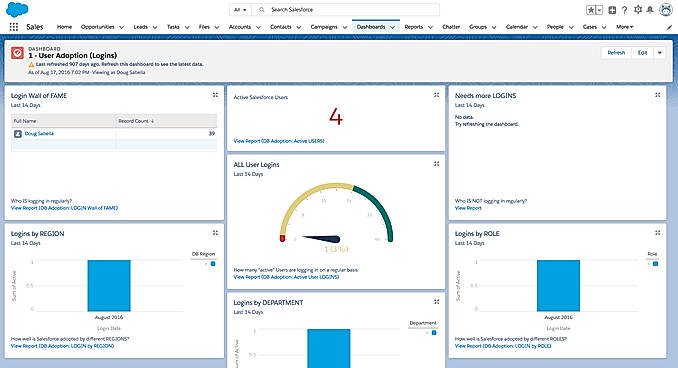
Task: Open the Cases tab
Action: pos(589,27)
